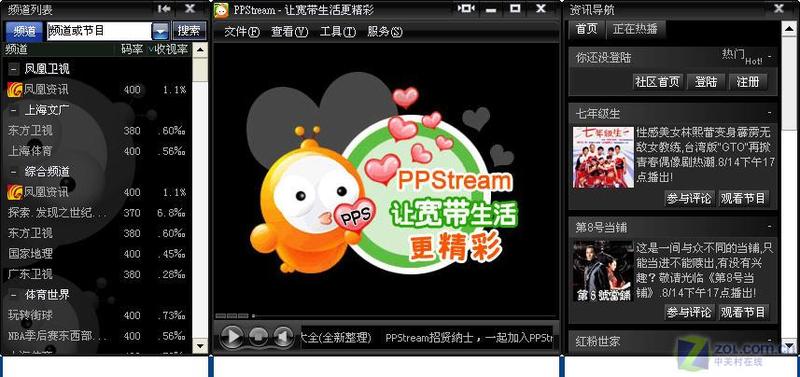The image size is (800, 377).
Task: Click the 热门 Hot! link
Action: coord(742,56)
